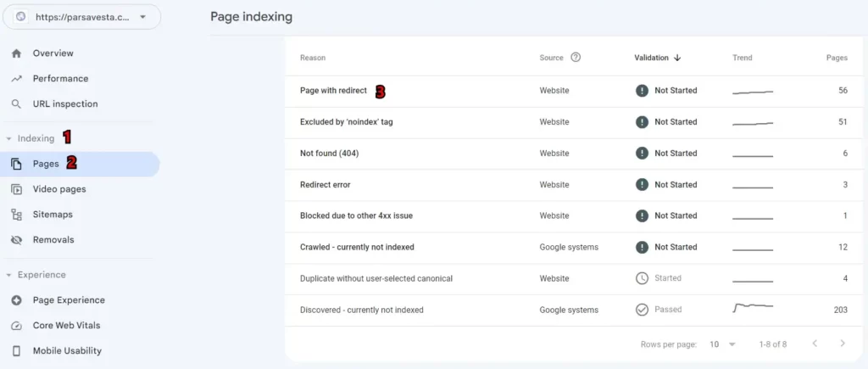
Task: Click the Mobile Usability phone icon
Action: pyautogui.click(x=17, y=350)
